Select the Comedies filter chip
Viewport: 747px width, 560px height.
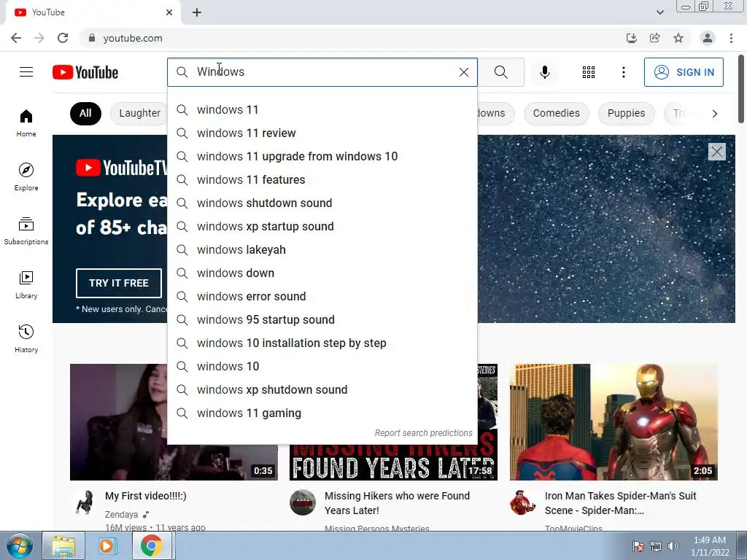tap(556, 113)
